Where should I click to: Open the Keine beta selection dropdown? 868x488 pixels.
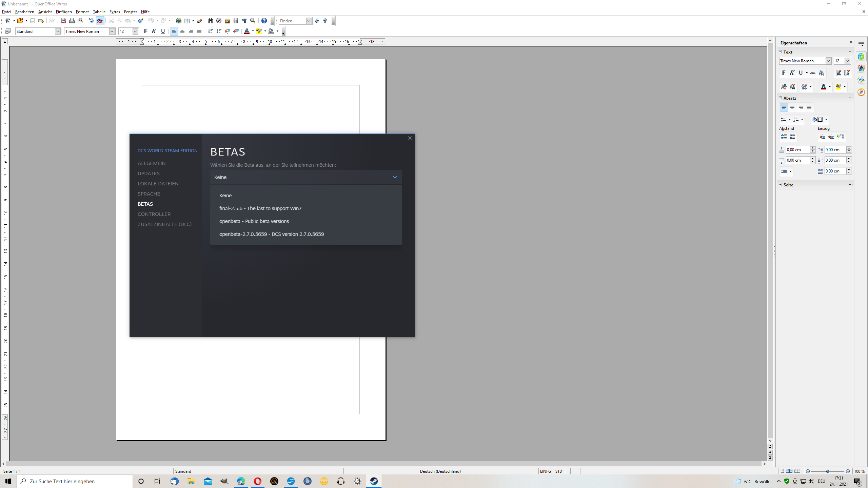[306, 177]
